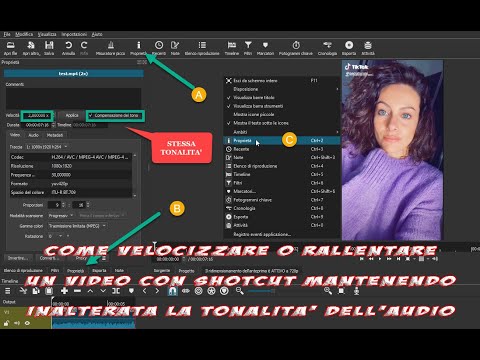Image resolution: width=480 pixels, height=360 pixels.
Task: Expand Disposizione submenu
Action: [282, 89]
